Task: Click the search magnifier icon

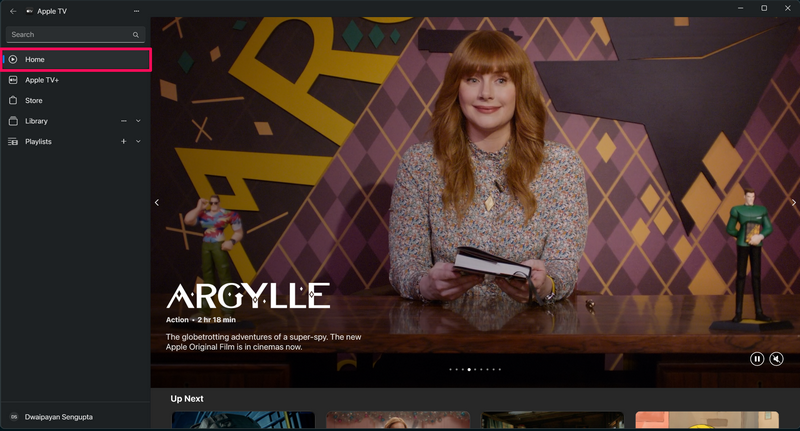Action: 136,35
